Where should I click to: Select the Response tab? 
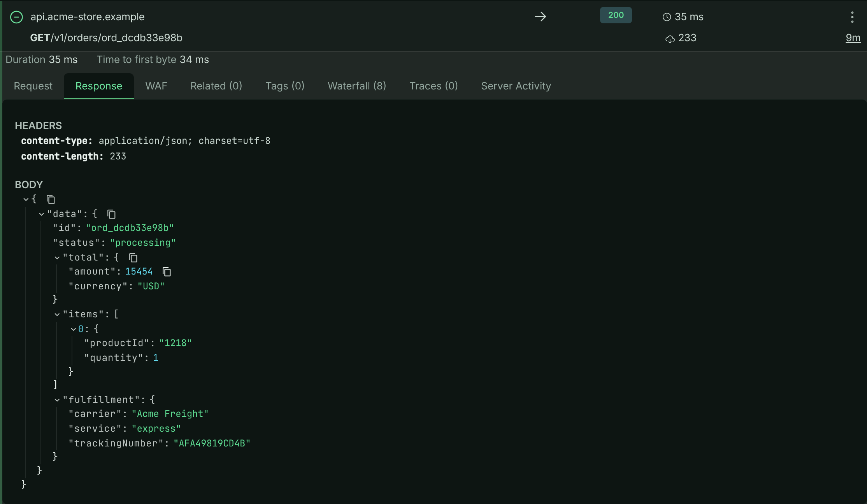[x=99, y=86]
